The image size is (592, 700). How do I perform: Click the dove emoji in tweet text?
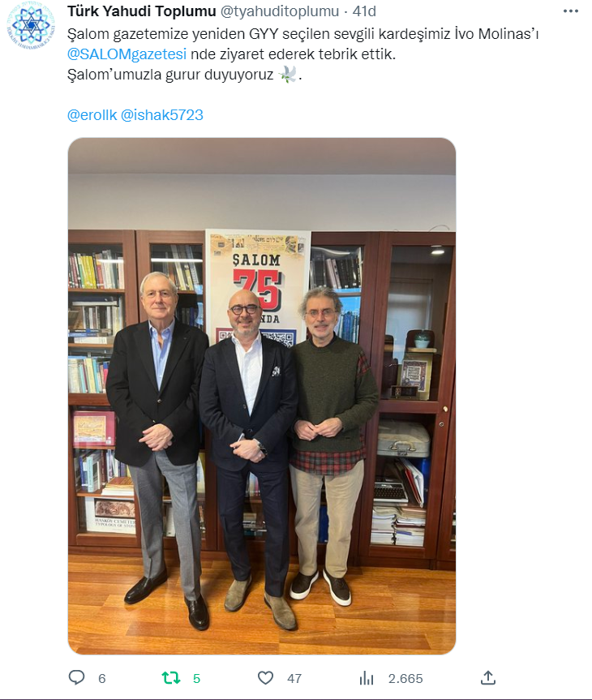[x=288, y=75]
